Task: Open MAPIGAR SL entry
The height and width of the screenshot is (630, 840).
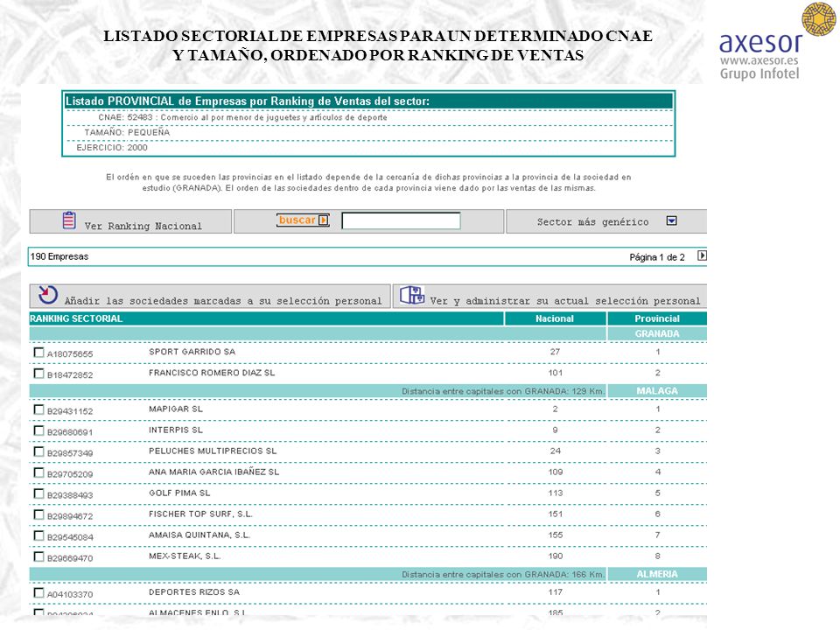Action: click(176, 409)
